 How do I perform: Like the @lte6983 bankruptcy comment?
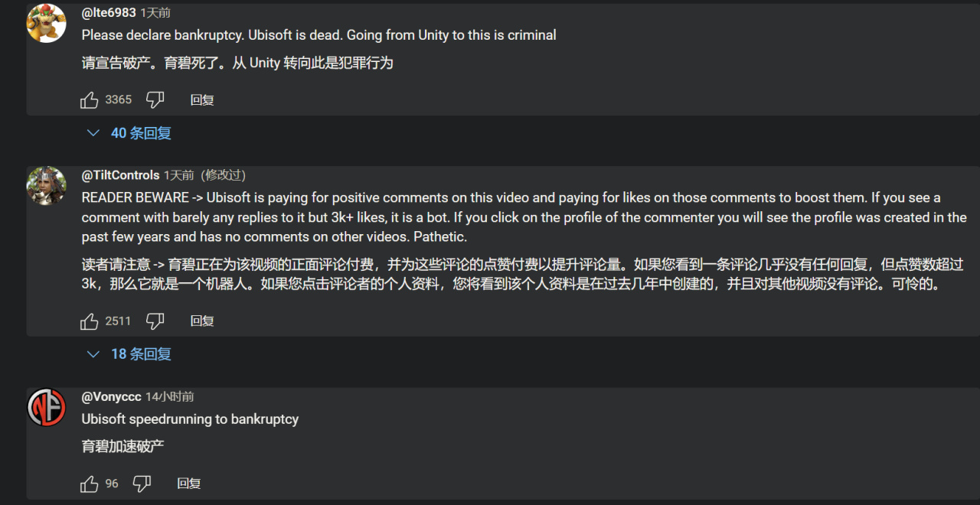click(90, 99)
